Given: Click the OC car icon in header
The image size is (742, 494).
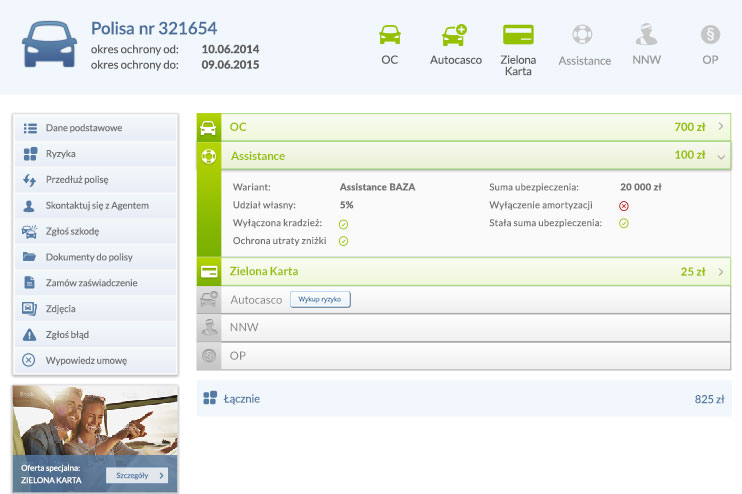Looking at the screenshot, I should pos(390,35).
